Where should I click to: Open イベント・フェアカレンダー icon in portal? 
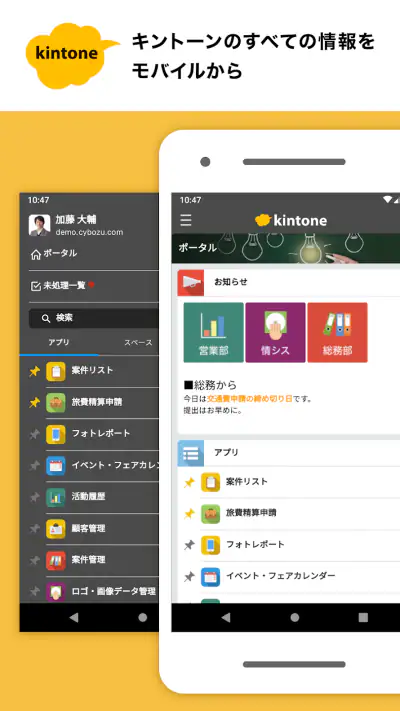pyautogui.click(x=210, y=577)
